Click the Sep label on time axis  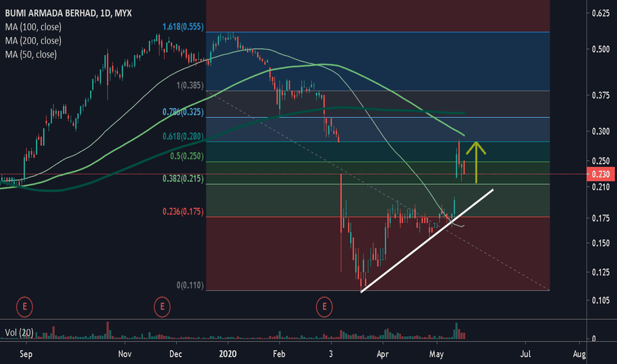pyautogui.click(x=26, y=354)
